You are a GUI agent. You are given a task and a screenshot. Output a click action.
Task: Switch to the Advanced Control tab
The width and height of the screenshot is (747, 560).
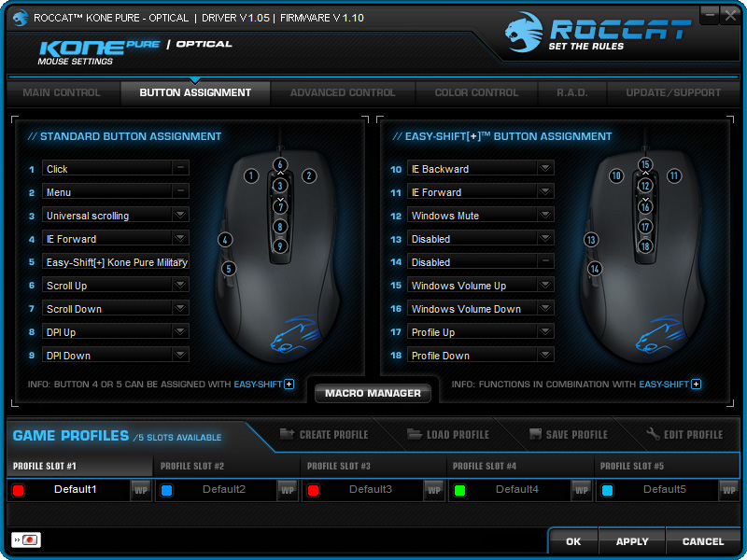point(343,92)
